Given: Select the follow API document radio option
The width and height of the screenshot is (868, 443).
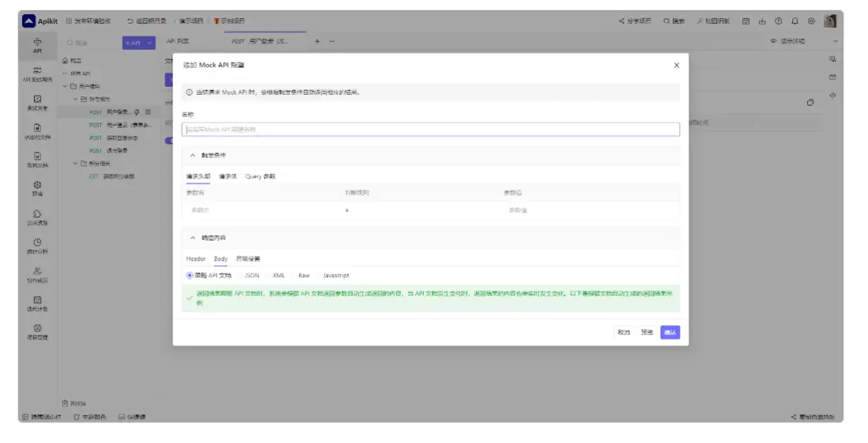Looking at the screenshot, I should pyautogui.click(x=209, y=275).
